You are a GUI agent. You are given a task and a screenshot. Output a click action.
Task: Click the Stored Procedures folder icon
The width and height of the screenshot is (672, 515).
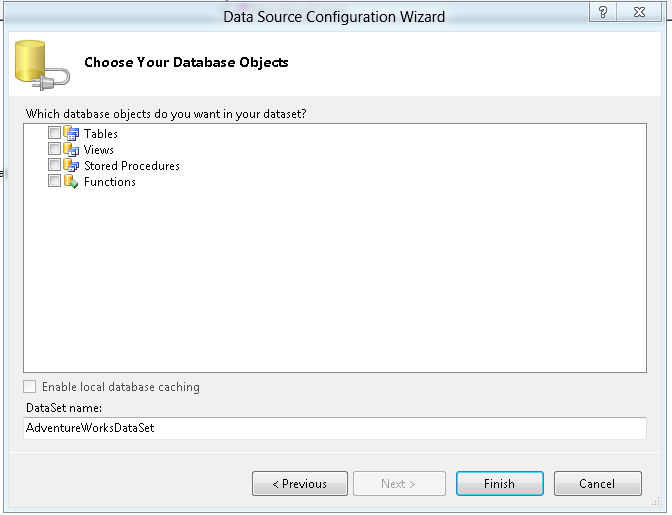coord(71,165)
